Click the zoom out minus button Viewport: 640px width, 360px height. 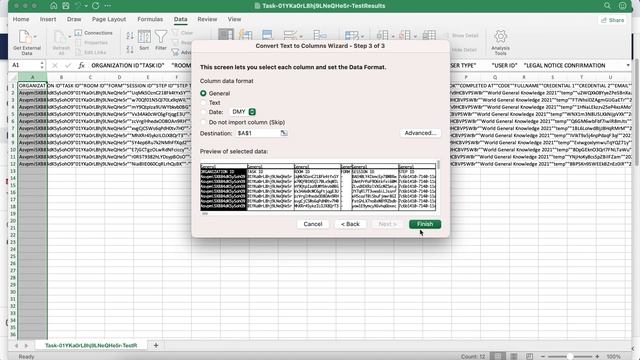point(543,356)
